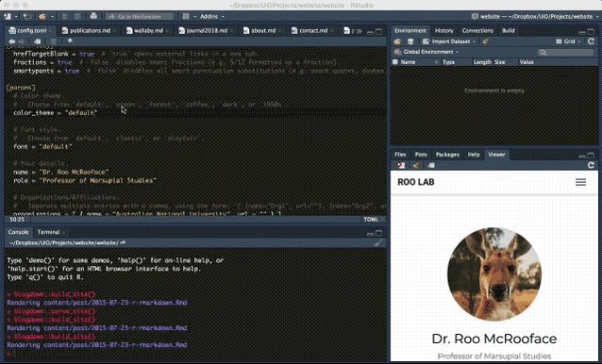Viewport: 602px width, 364px height.
Task: Click the Environment search field
Action: click(x=565, y=52)
